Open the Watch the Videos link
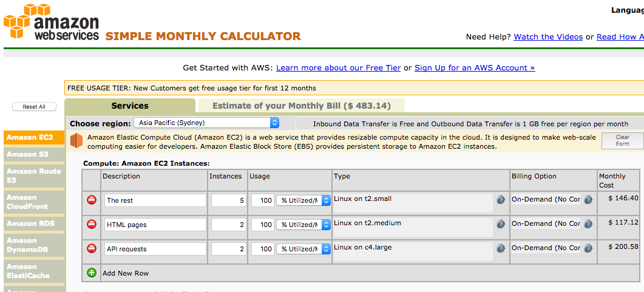Viewport: 644px width, 292px height. [548, 37]
